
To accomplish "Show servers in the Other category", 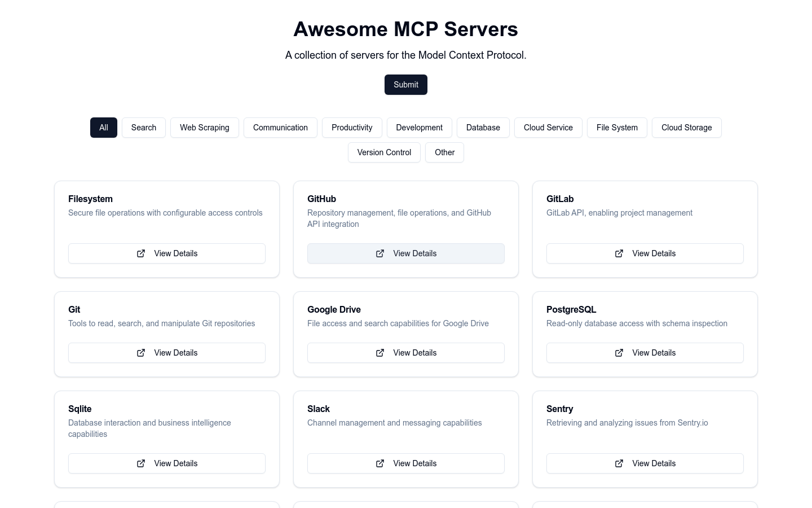I will (444, 152).
